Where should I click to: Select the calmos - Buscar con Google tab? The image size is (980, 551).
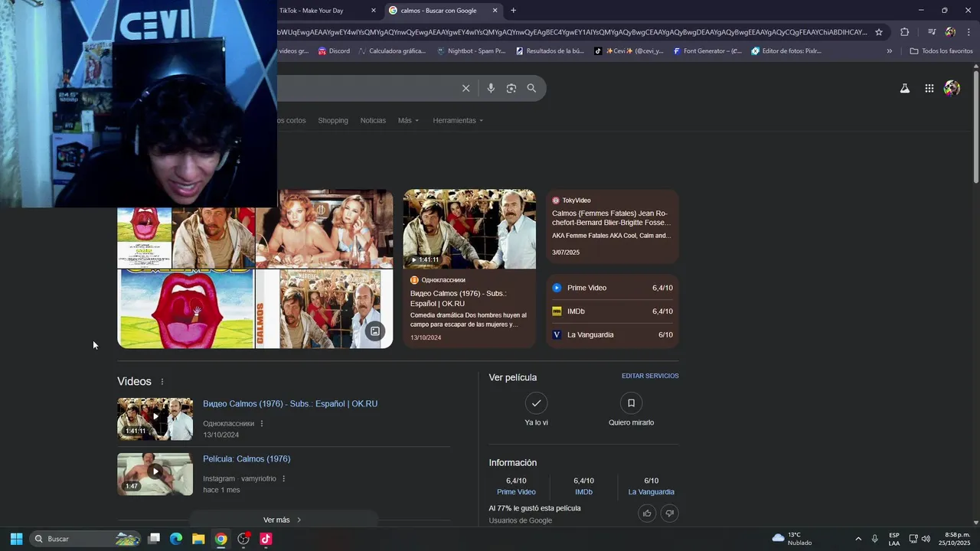(443, 11)
